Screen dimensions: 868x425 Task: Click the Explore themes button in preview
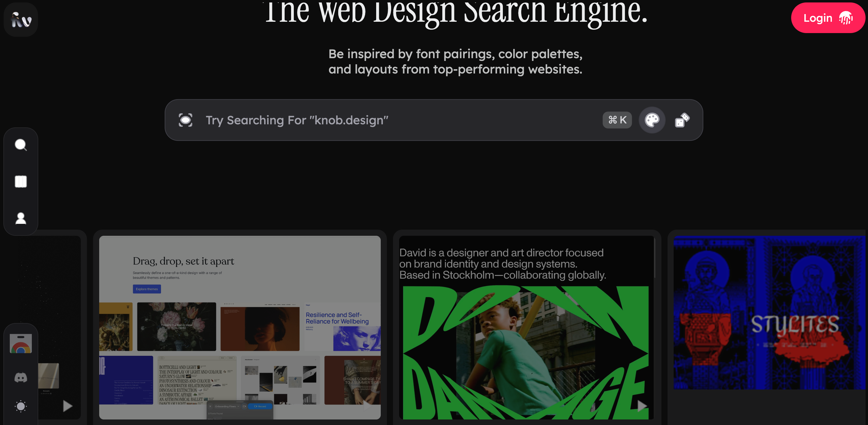(147, 289)
